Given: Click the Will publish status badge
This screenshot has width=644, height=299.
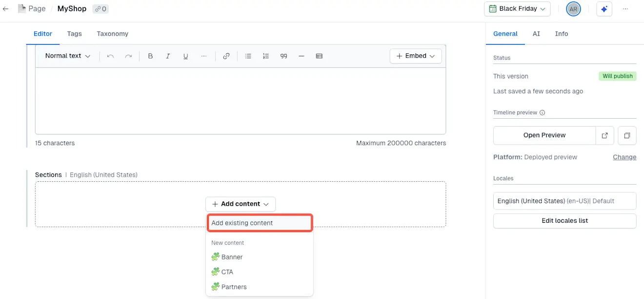Looking at the screenshot, I should point(618,76).
